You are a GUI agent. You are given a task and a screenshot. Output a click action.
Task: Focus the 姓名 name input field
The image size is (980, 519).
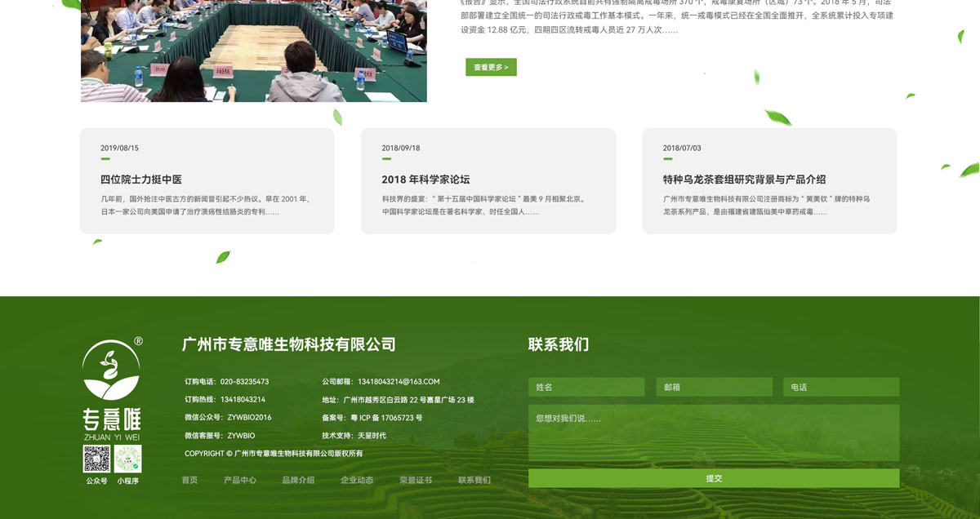(586, 387)
